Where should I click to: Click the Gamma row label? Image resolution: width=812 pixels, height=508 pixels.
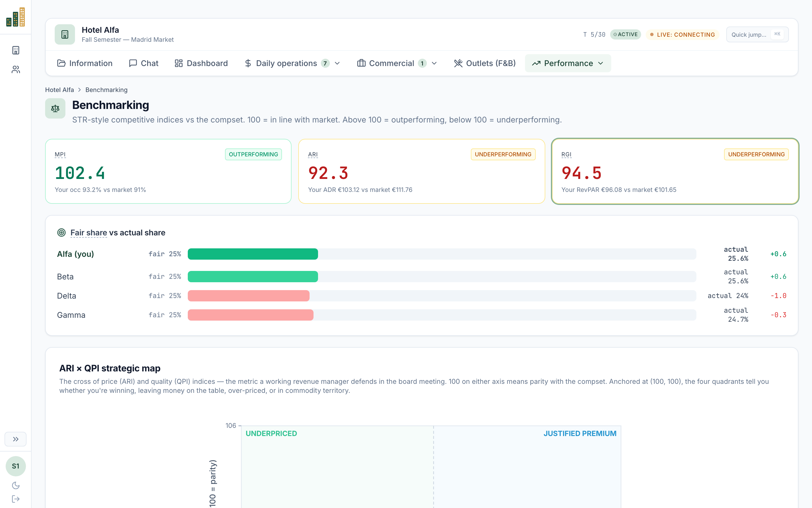coord(71,315)
